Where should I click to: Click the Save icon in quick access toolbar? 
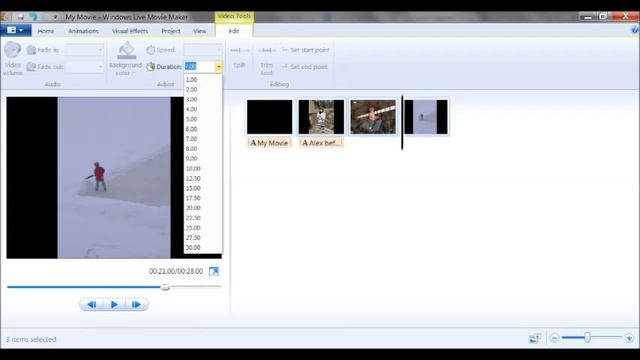(20, 17)
